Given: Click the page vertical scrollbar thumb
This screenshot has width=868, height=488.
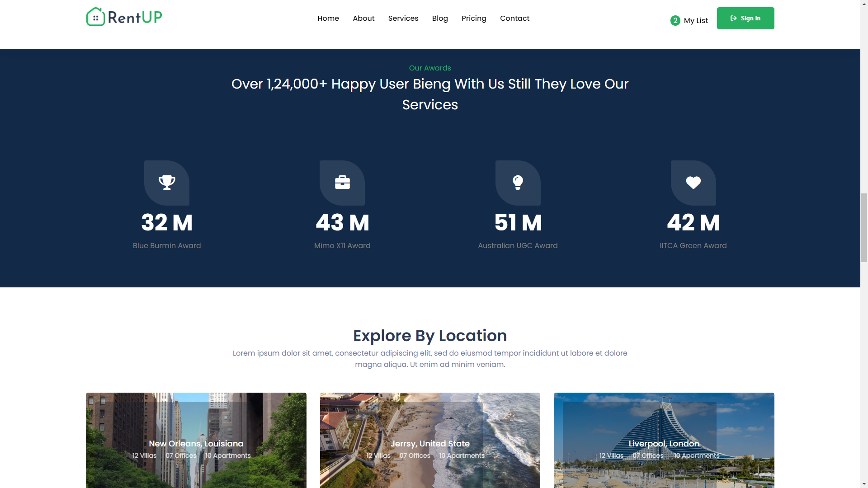Looking at the screenshot, I should click(864, 227).
